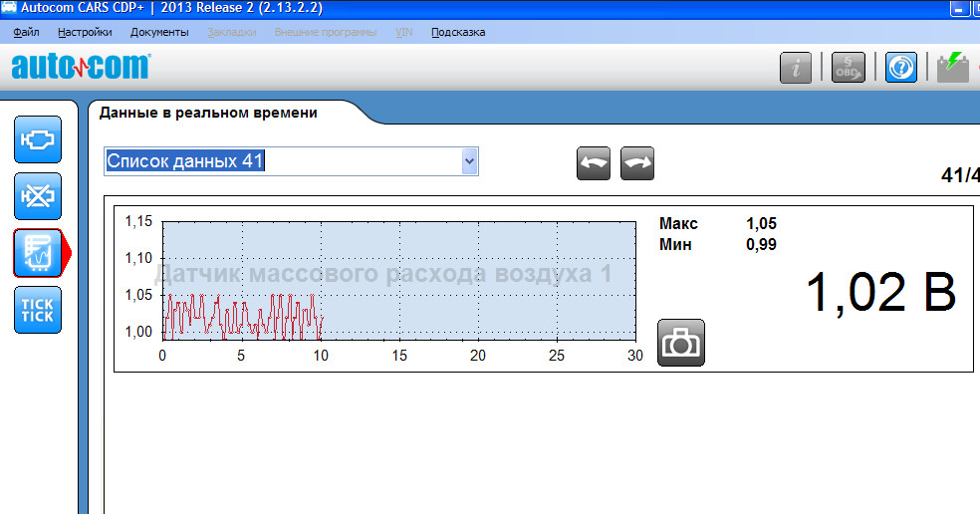This screenshot has height=514, width=980.
Task: Go to previous data list with left arrow
Action: tap(594, 163)
